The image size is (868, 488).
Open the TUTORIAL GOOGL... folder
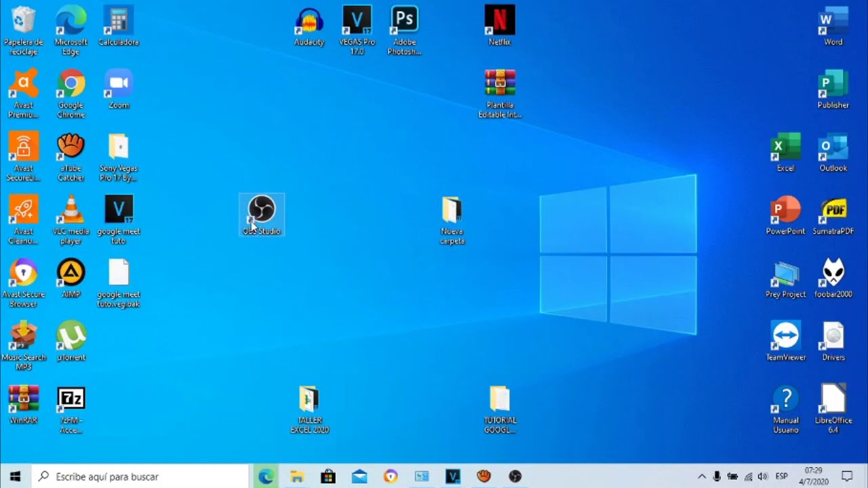click(x=500, y=409)
